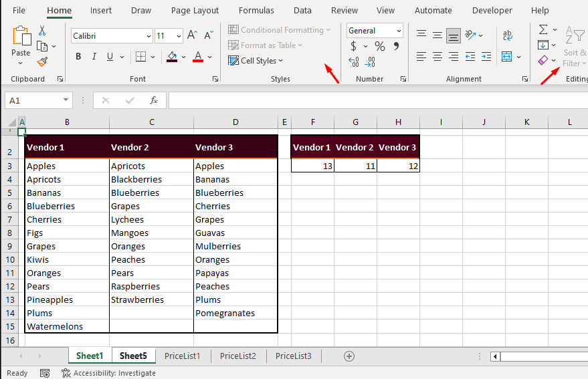Toggle Wrap Text icon
This screenshot has height=379, width=588.
point(507,35)
